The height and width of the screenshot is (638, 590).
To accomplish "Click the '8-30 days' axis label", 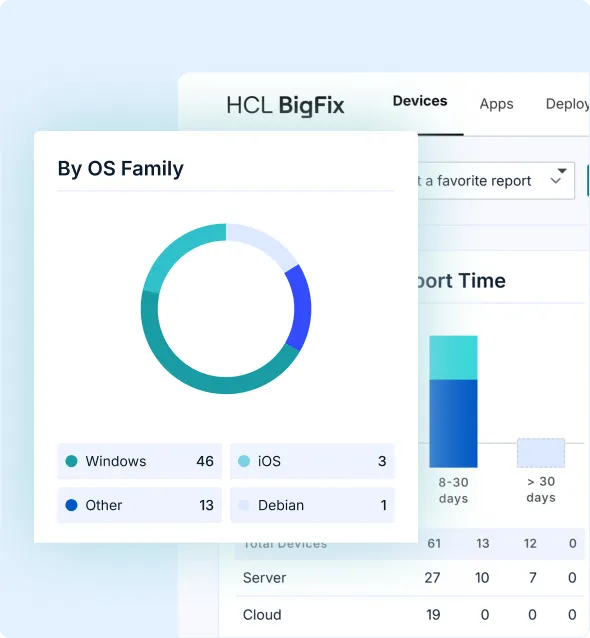I will point(453,490).
